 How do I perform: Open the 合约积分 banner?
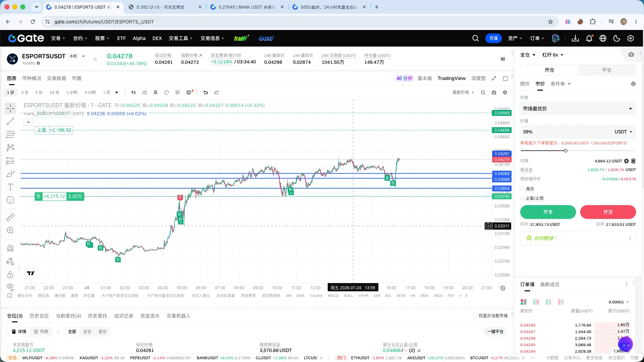tap(578, 238)
